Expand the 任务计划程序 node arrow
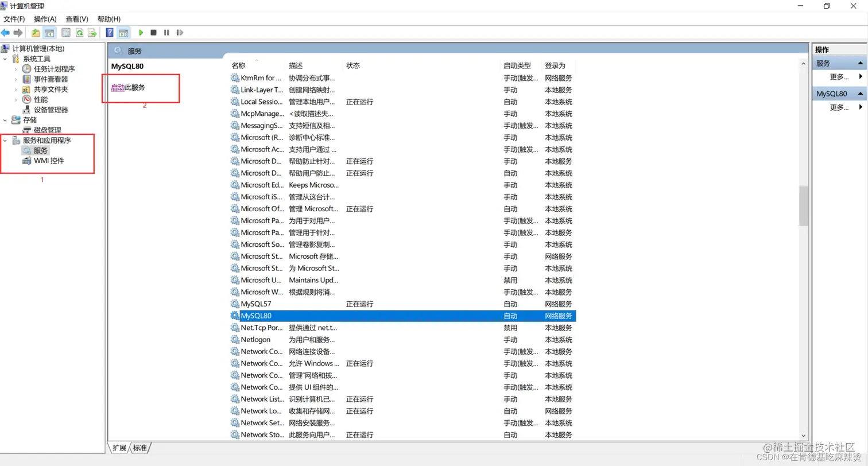The image size is (868, 466). [x=16, y=69]
